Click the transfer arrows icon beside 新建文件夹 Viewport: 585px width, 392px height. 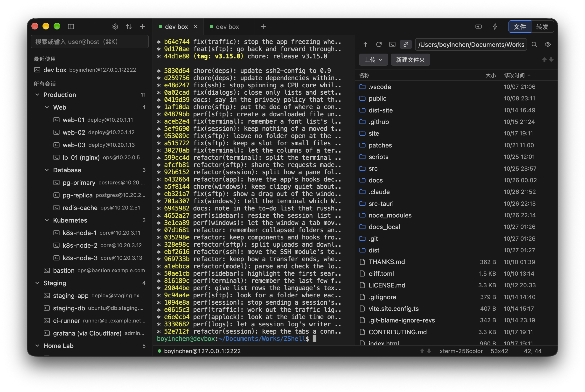[x=548, y=60]
